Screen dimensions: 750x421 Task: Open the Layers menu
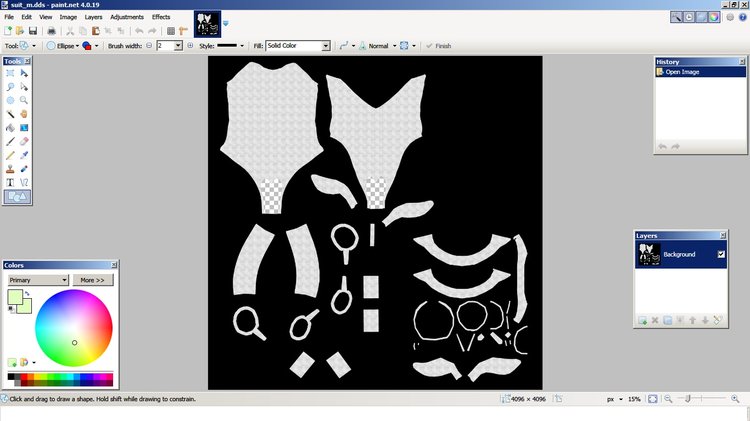(93, 17)
